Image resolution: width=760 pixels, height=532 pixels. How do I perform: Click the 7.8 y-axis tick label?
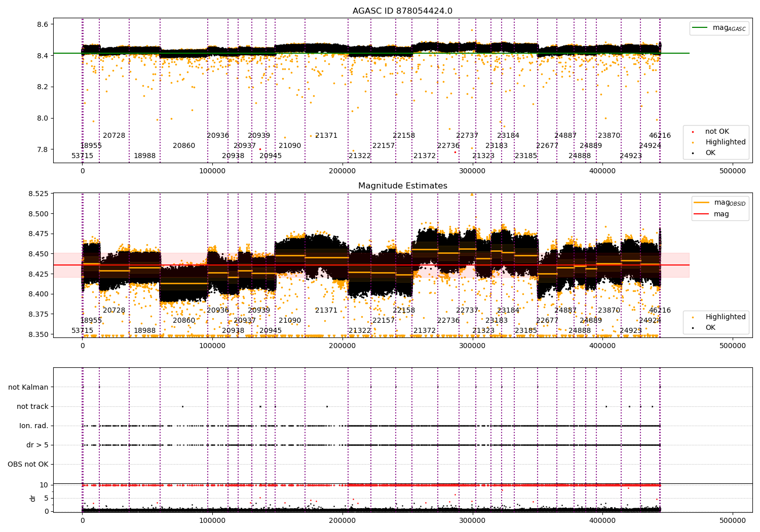pyautogui.click(x=43, y=149)
